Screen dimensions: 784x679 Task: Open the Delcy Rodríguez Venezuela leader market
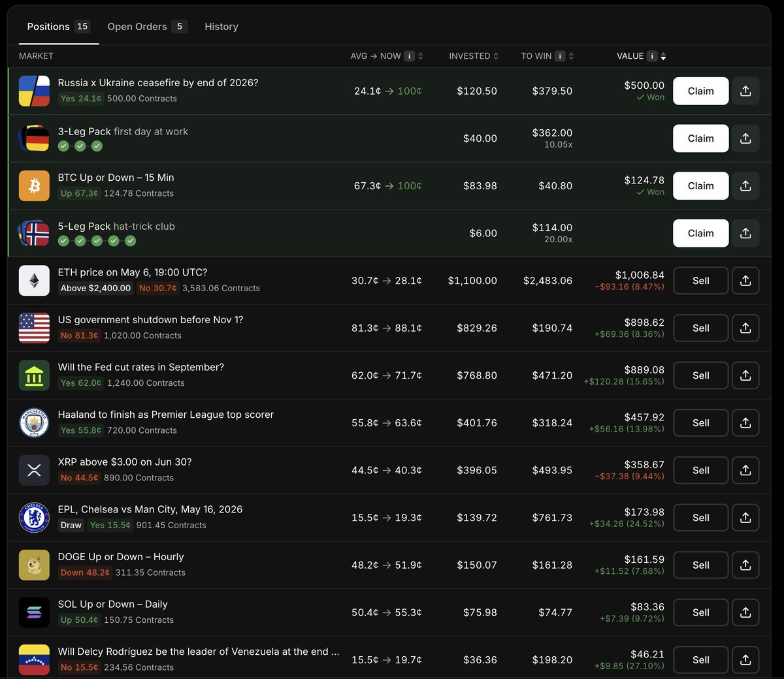[199, 652]
